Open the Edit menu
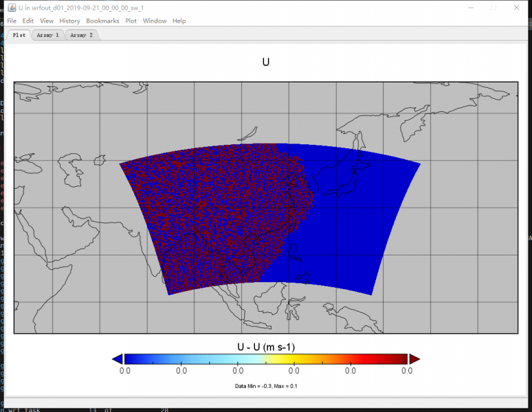532x412 pixels. click(28, 21)
